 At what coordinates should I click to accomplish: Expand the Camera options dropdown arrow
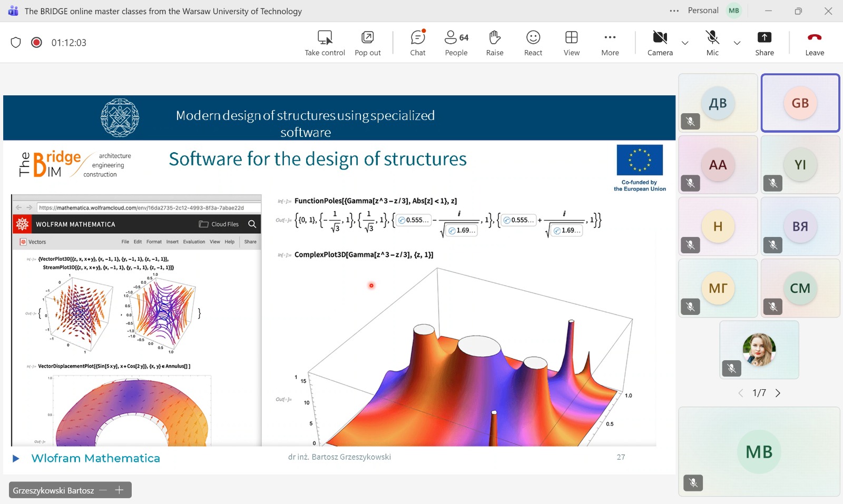685,43
